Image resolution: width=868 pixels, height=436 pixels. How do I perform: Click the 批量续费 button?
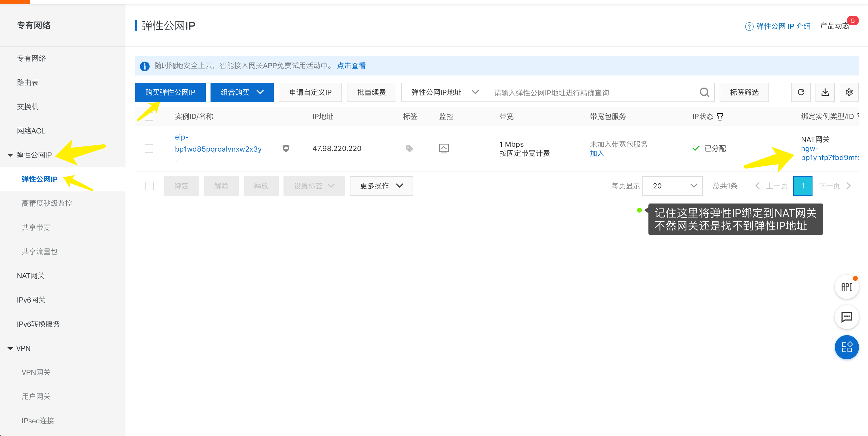point(371,92)
